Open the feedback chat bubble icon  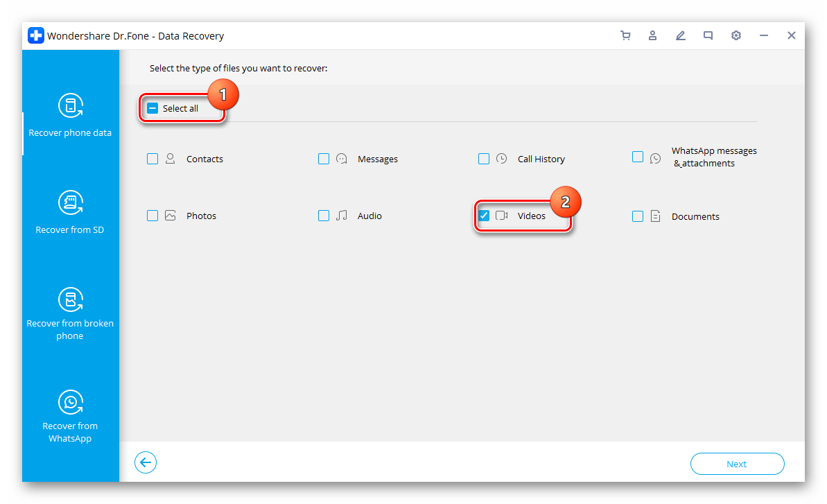pyautogui.click(x=708, y=35)
